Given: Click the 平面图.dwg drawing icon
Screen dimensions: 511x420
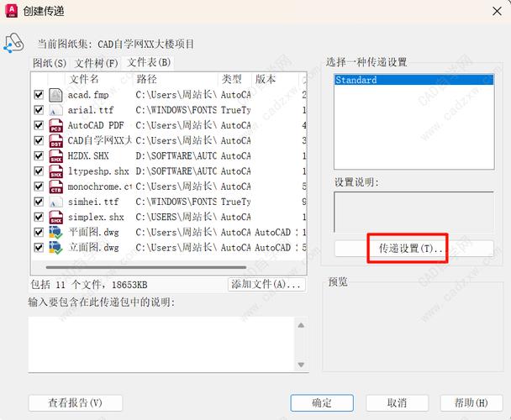Looking at the screenshot, I should click(x=55, y=233).
